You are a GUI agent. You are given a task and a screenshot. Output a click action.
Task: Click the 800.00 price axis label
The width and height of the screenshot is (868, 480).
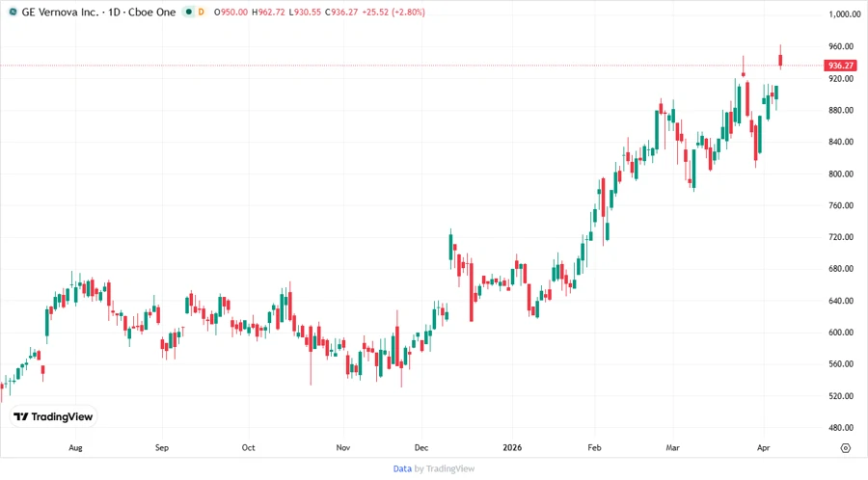(x=841, y=173)
